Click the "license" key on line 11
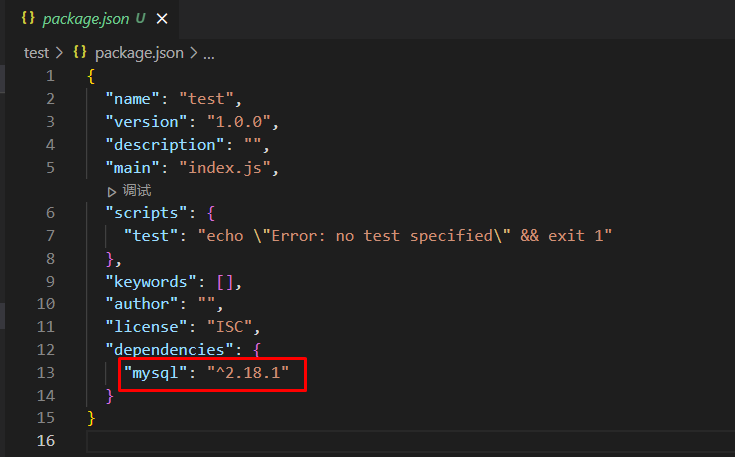Image resolution: width=735 pixels, height=457 pixels. (x=146, y=327)
